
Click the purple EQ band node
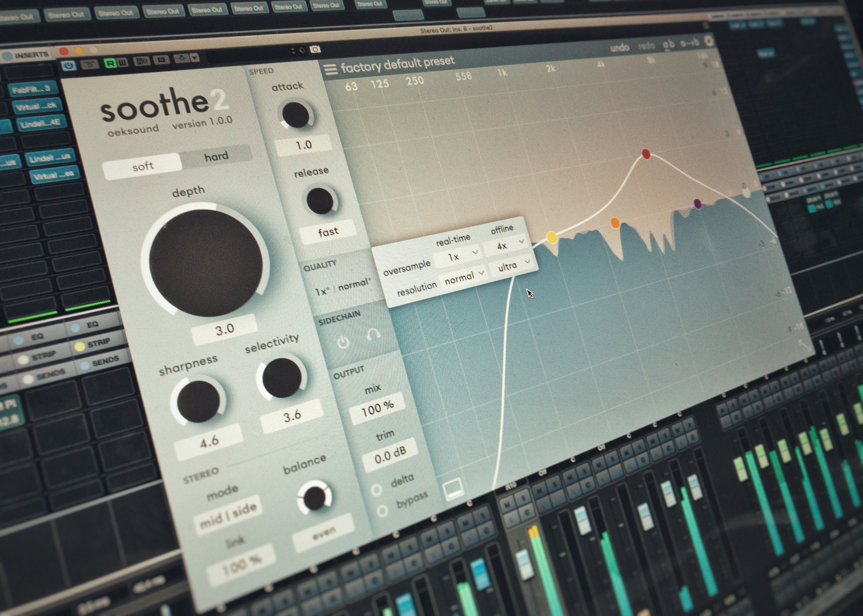[698, 203]
